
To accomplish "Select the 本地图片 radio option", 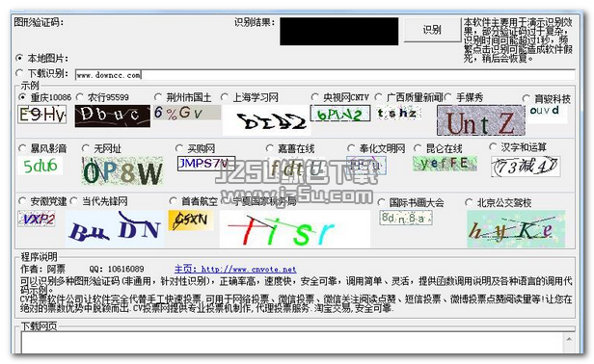I will click(x=19, y=58).
